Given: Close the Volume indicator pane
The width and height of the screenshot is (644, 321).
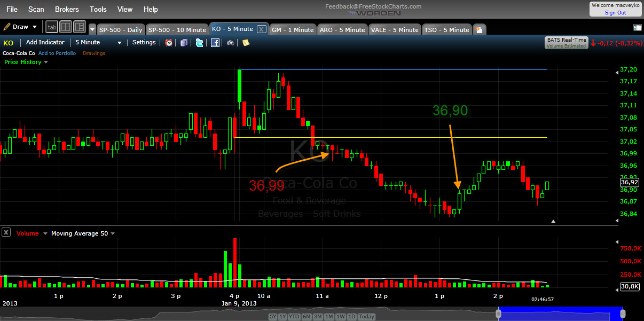Looking at the screenshot, I should (6, 232).
